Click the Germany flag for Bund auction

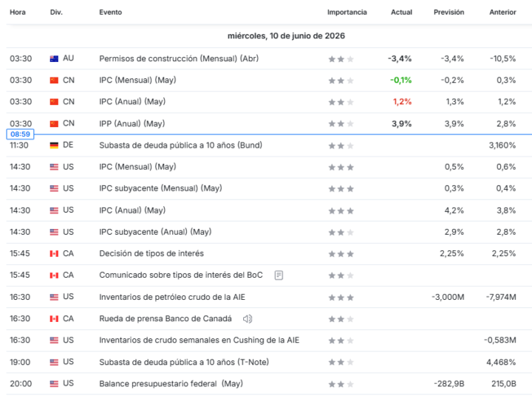tap(54, 145)
